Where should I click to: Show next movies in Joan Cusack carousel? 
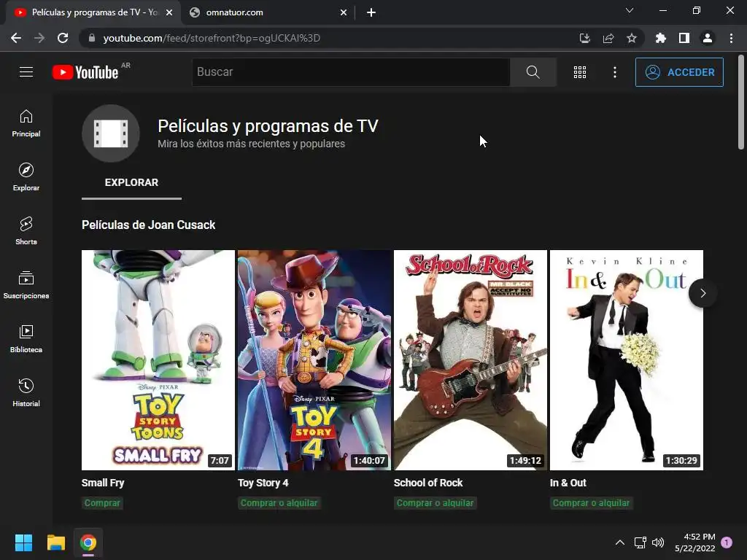tap(703, 293)
